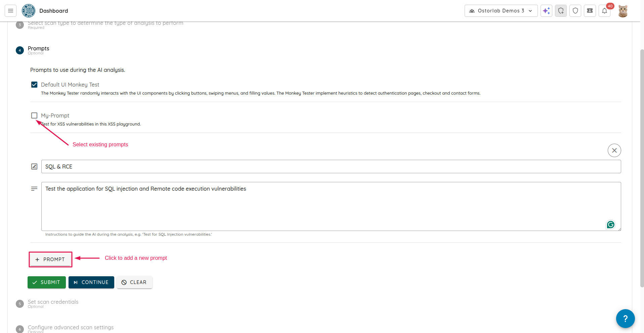Screen dimensions: 644x333
Task: Click the SQL & RCE prompt name field
Action: click(x=331, y=166)
